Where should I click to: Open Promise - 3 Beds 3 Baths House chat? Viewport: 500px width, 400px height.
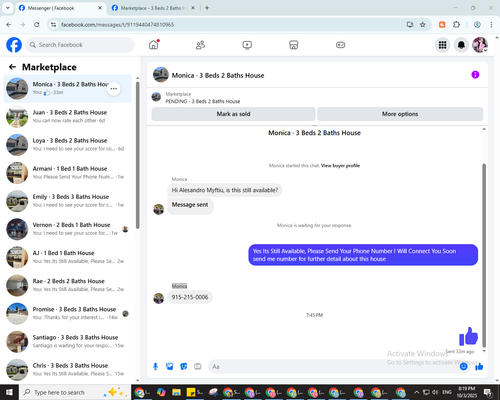tap(67, 313)
